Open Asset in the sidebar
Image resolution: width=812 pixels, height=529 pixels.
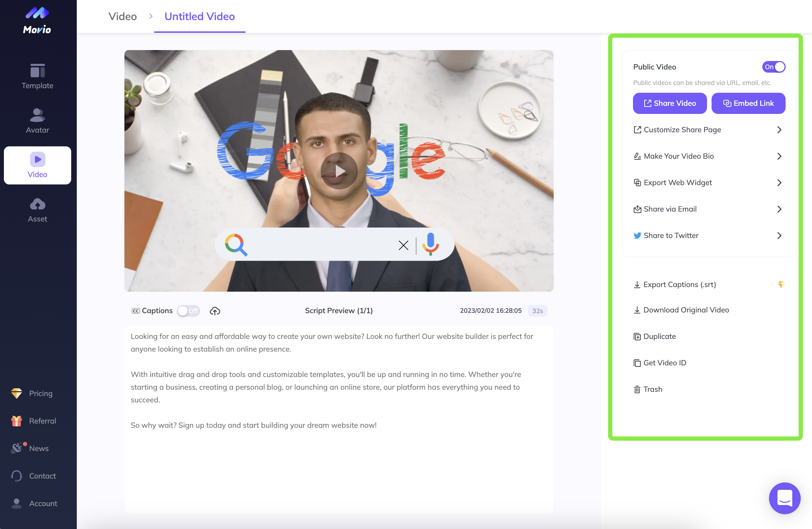[x=37, y=209]
